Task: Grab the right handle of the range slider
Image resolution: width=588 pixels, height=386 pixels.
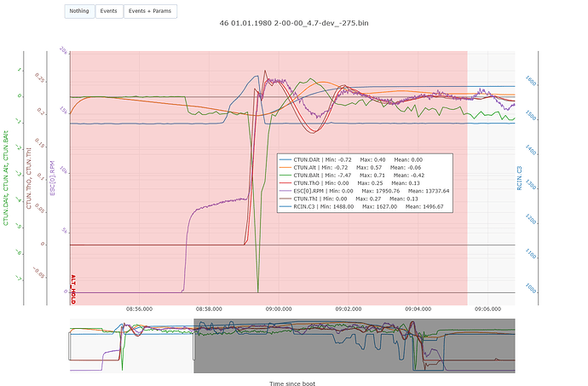Action: click(194, 346)
